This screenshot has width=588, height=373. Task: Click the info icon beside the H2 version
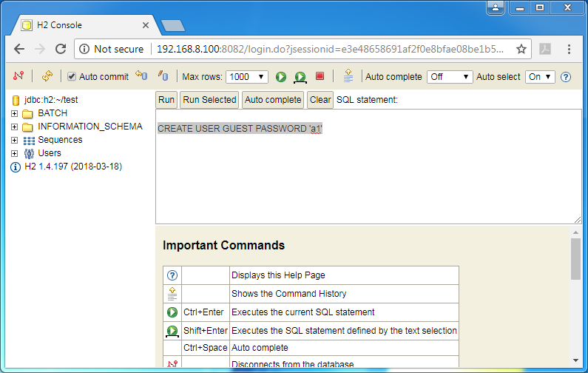click(16, 167)
